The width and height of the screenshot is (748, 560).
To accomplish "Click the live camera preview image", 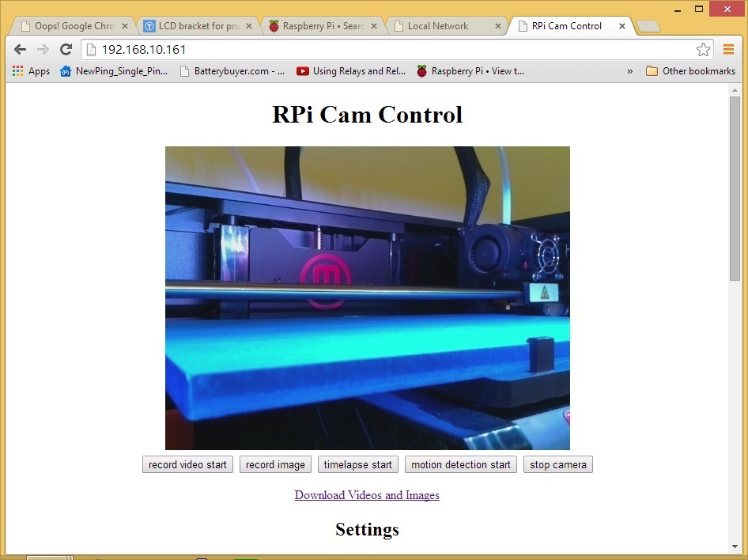I will click(368, 298).
